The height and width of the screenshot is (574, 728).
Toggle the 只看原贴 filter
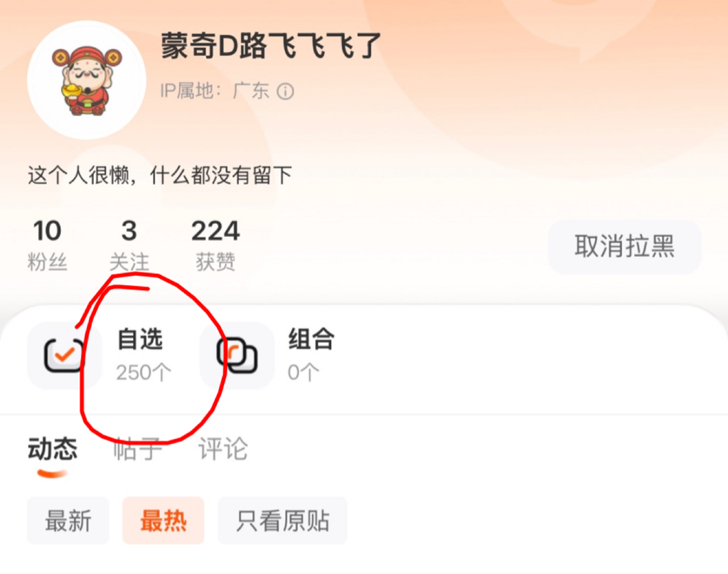click(282, 520)
